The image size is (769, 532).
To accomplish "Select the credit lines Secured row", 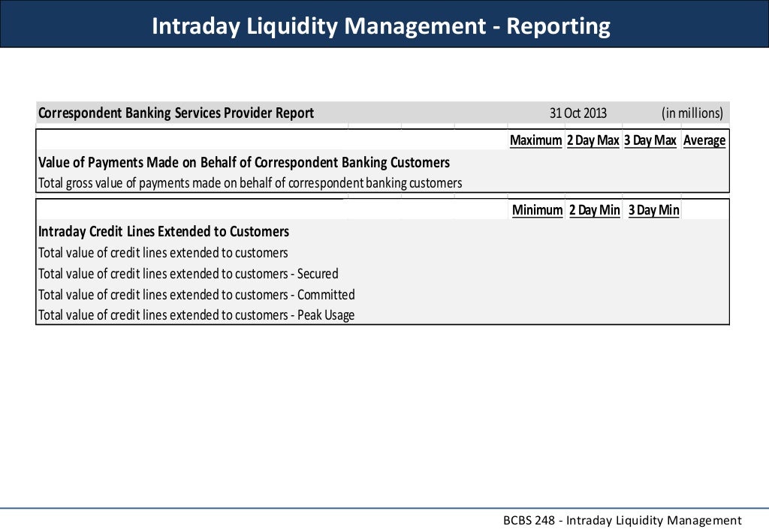I will point(382,274).
